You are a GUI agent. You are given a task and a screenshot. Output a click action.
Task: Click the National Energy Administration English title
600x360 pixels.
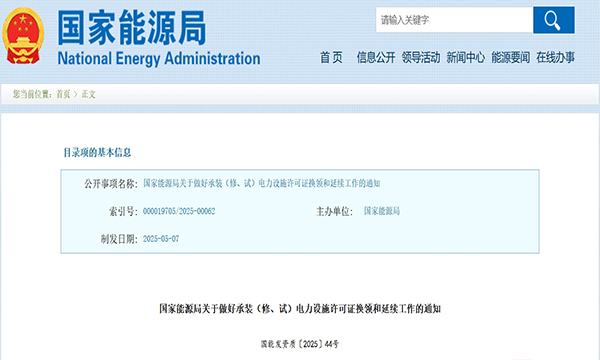pyautogui.click(x=159, y=59)
